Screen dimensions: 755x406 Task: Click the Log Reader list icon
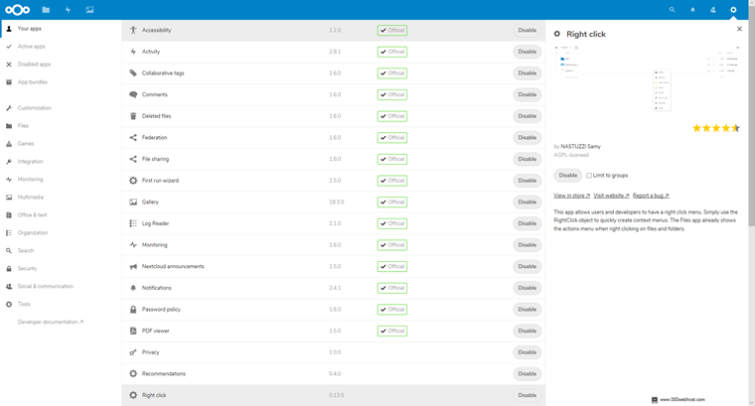pyautogui.click(x=133, y=223)
